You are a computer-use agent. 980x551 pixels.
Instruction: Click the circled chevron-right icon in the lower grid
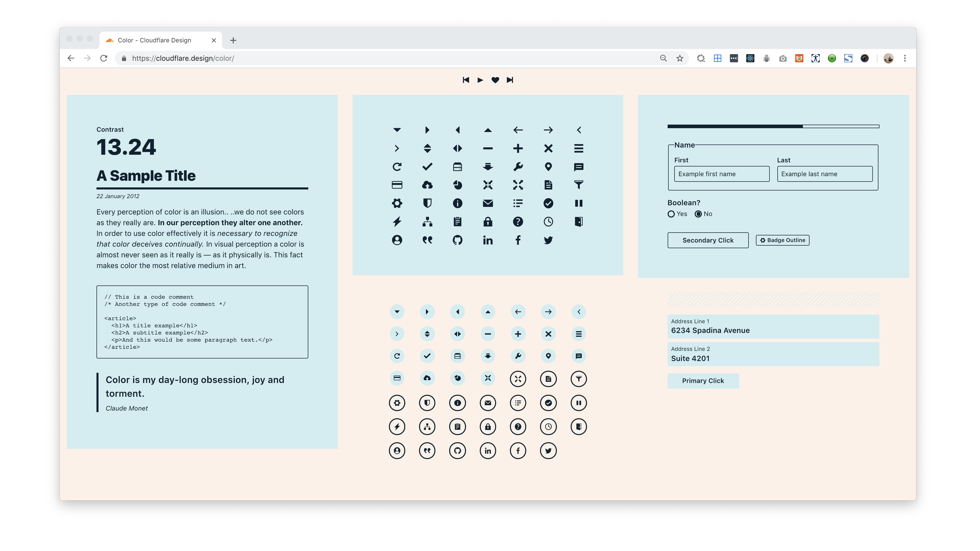[397, 334]
